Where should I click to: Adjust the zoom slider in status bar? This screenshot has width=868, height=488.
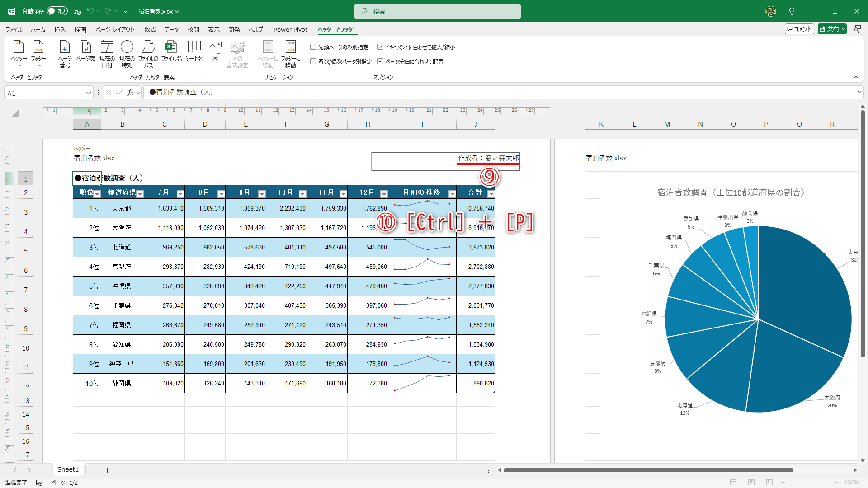(809, 483)
